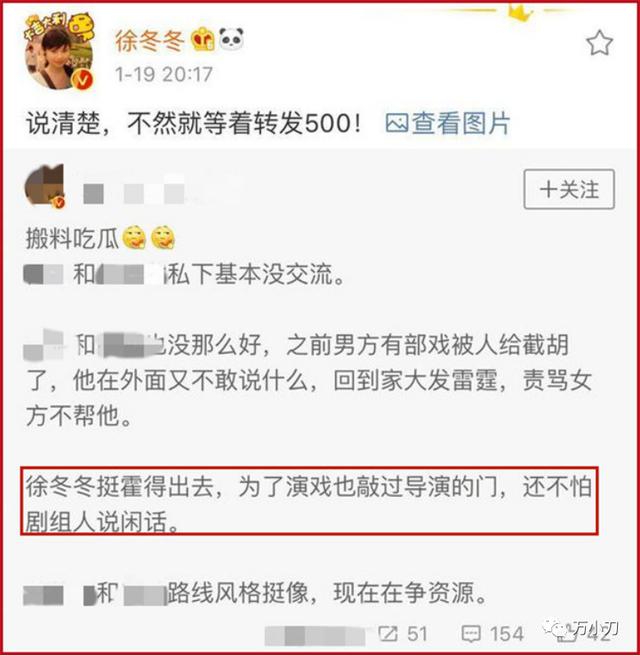The height and width of the screenshot is (656, 640).
Task: Click the post timestamp 1-19 20:17
Action: (164, 74)
